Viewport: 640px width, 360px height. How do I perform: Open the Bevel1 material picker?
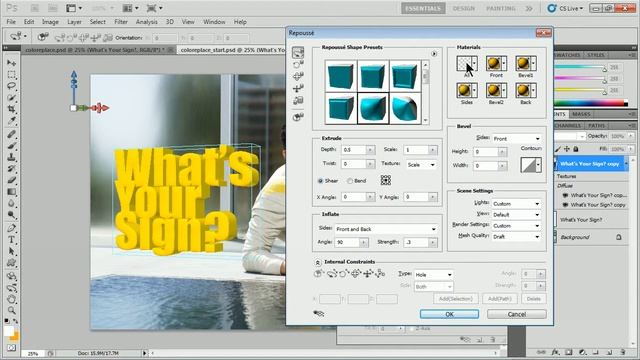(526, 64)
